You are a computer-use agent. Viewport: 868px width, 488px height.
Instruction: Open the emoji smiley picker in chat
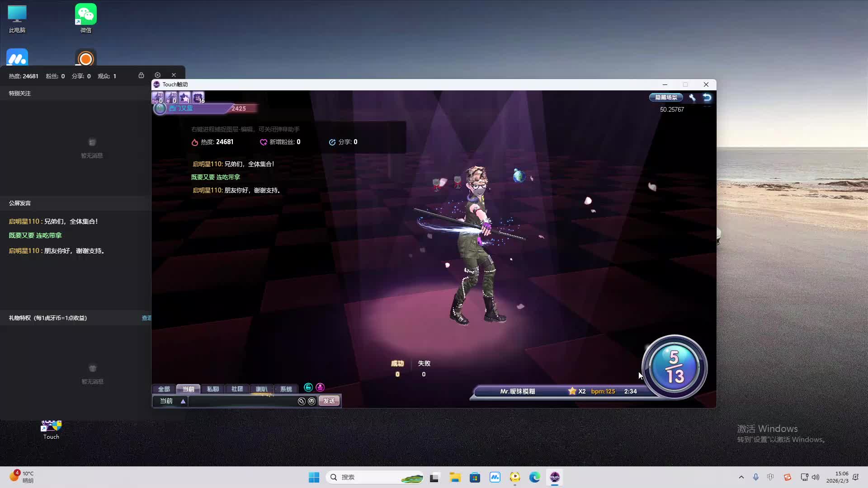[311, 401]
